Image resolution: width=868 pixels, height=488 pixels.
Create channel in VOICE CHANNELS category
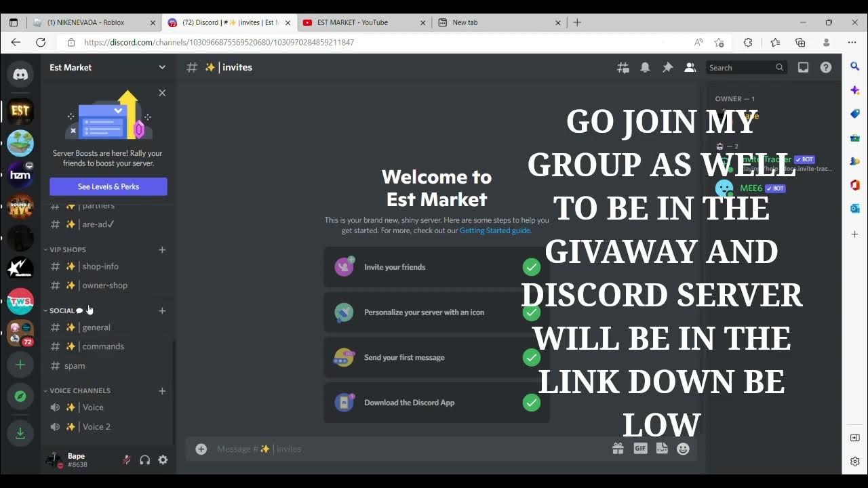pyautogui.click(x=162, y=390)
